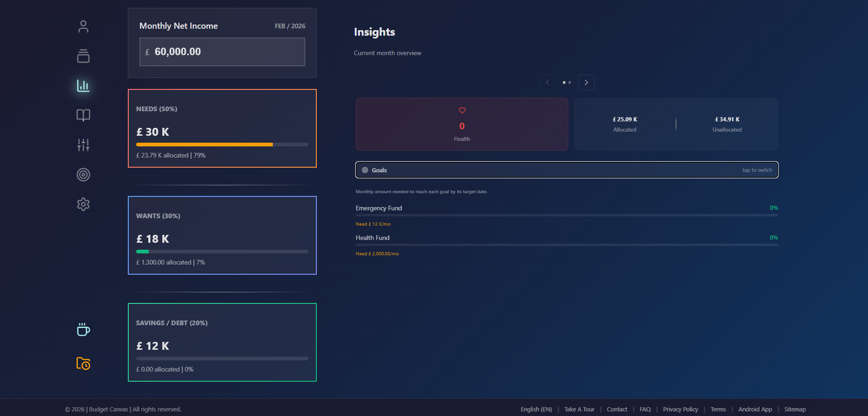Image resolution: width=868 pixels, height=416 pixels.
Task: Click the Insights heading
Action: coord(374,32)
